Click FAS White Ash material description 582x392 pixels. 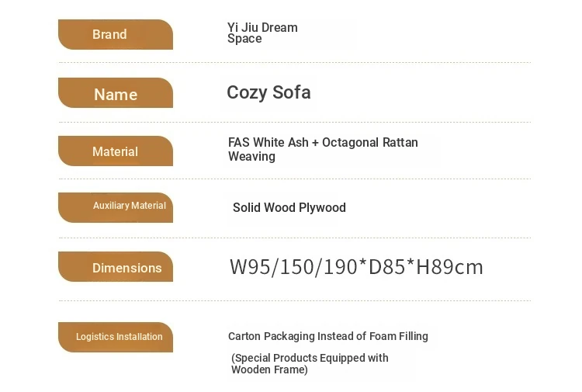[323, 149]
